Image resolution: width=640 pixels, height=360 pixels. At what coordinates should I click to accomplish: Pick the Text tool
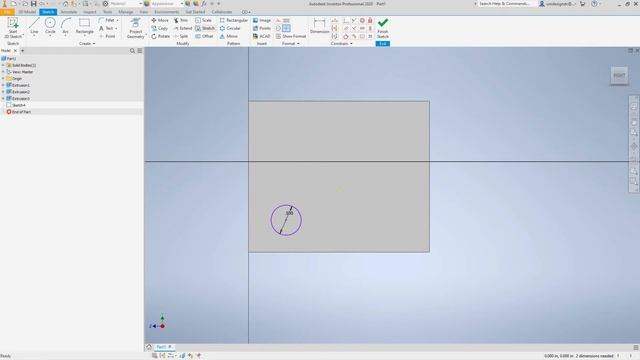coord(106,28)
